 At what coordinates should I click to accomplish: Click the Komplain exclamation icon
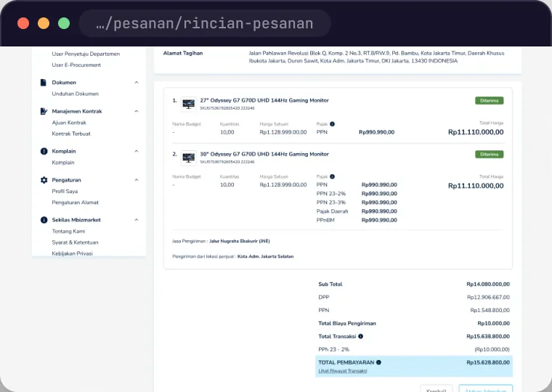pyautogui.click(x=44, y=151)
